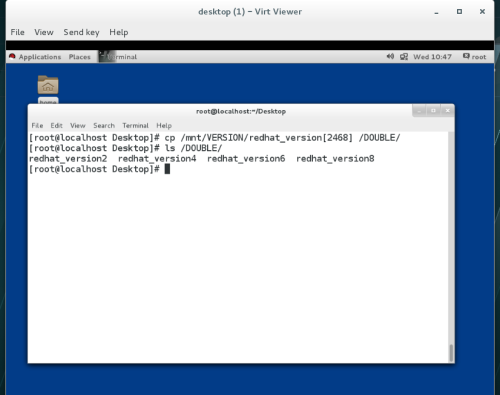The image size is (500, 395).
Task: Click the Virt Viewer title bar text
Action: [250, 12]
